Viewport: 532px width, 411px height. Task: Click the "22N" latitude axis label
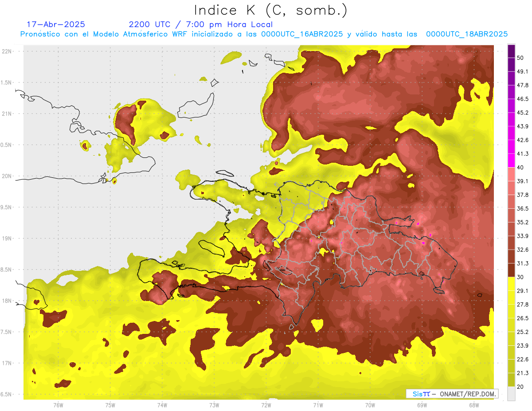point(7,51)
